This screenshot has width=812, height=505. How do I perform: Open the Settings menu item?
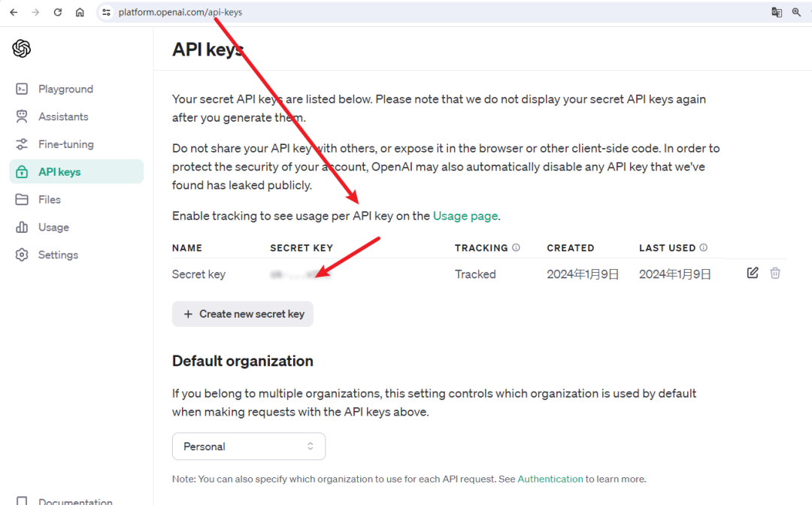(77, 255)
